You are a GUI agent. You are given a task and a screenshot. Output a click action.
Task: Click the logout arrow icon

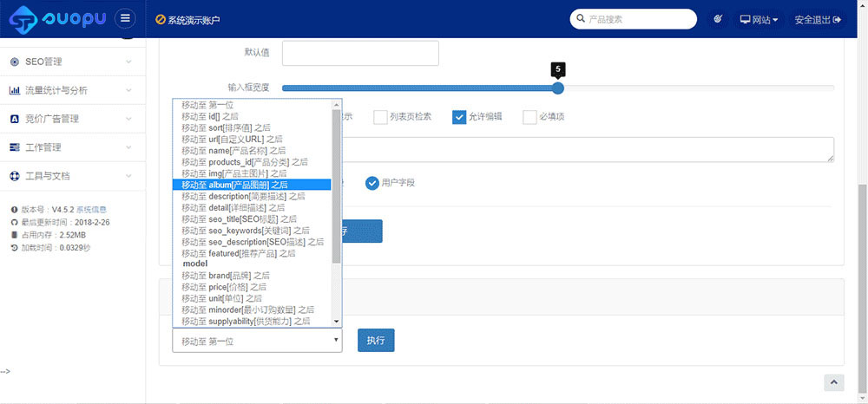click(x=837, y=19)
